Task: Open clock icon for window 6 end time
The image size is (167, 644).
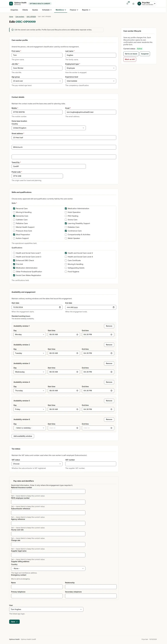Action: point(111,428)
